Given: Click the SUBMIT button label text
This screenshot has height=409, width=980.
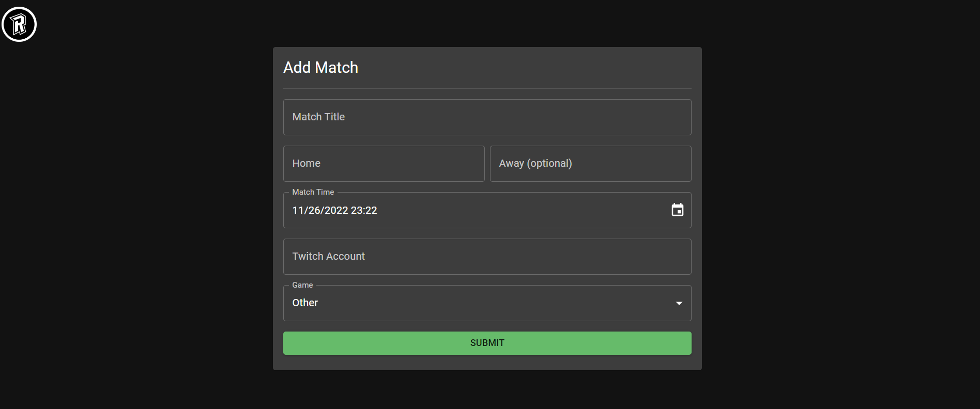Looking at the screenshot, I should [487, 343].
